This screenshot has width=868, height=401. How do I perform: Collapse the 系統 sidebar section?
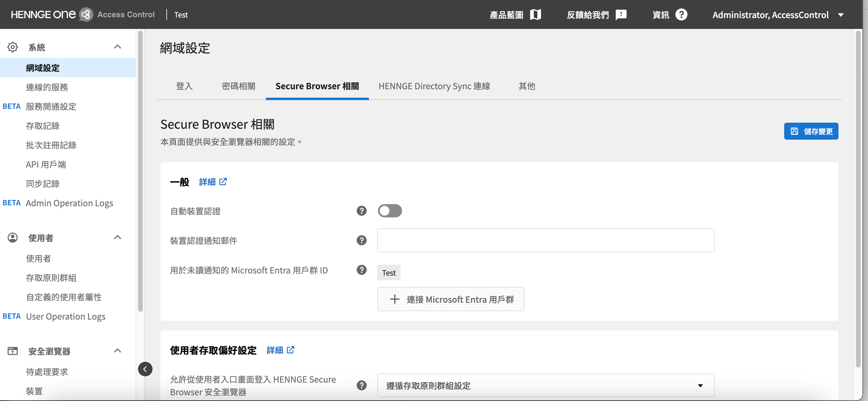pyautogui.click(x=117, y=47)
